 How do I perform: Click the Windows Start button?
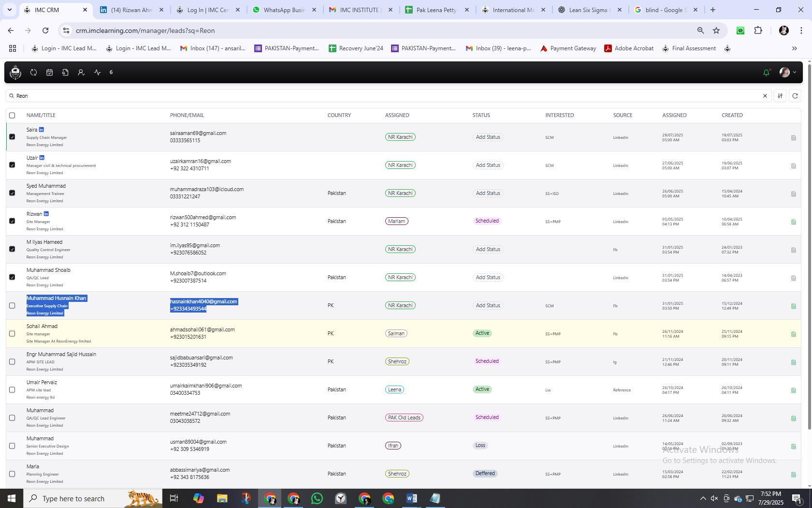coord(12,498)
